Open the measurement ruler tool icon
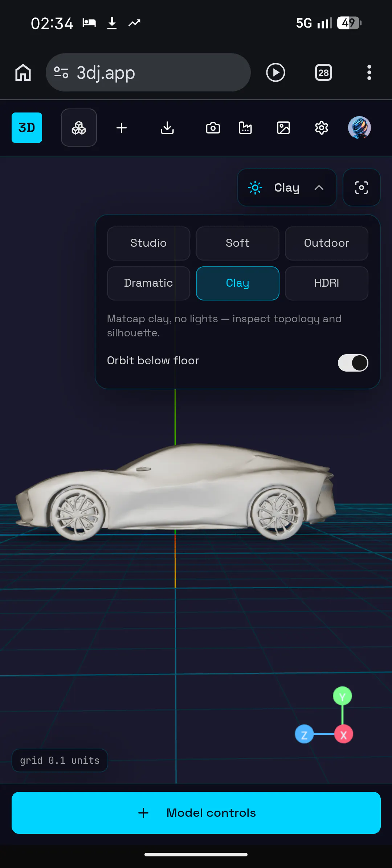Viewport: 392px width, 868px height. [245, 128]
